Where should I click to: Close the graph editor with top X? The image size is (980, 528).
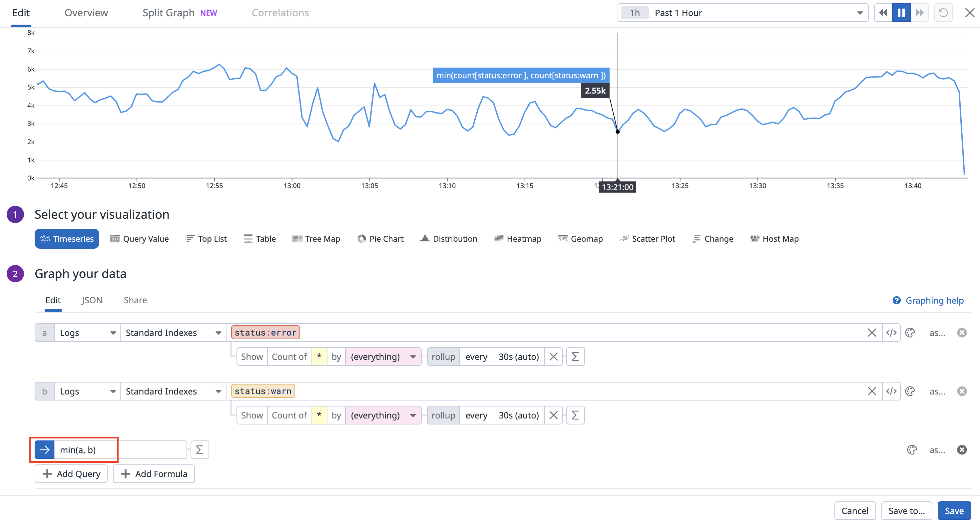(x=969, y=13)
